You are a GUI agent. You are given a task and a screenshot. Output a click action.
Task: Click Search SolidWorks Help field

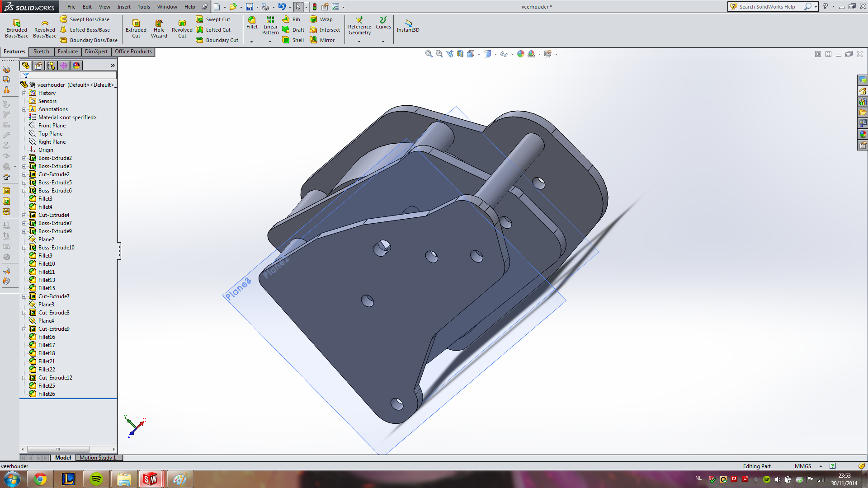[767, 7]
